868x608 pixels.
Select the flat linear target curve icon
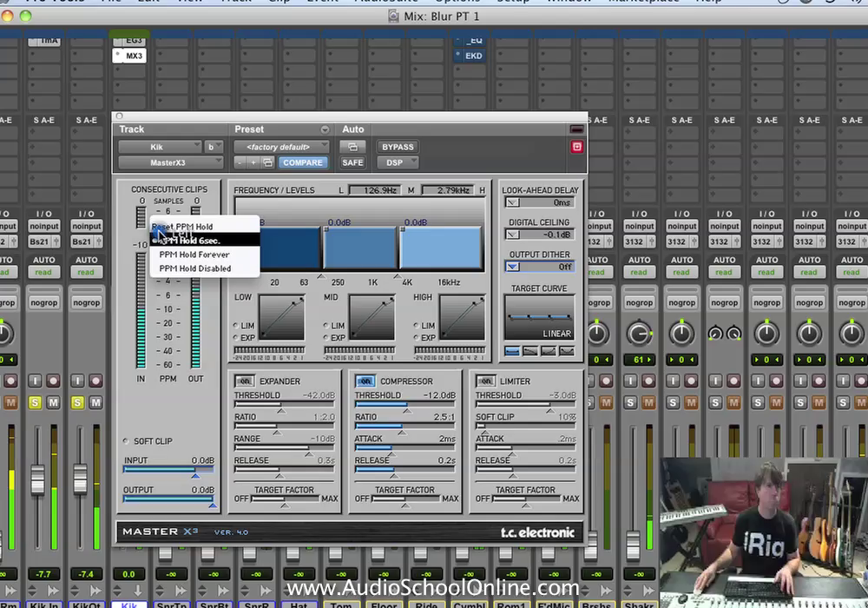click(x=512, y=351)
